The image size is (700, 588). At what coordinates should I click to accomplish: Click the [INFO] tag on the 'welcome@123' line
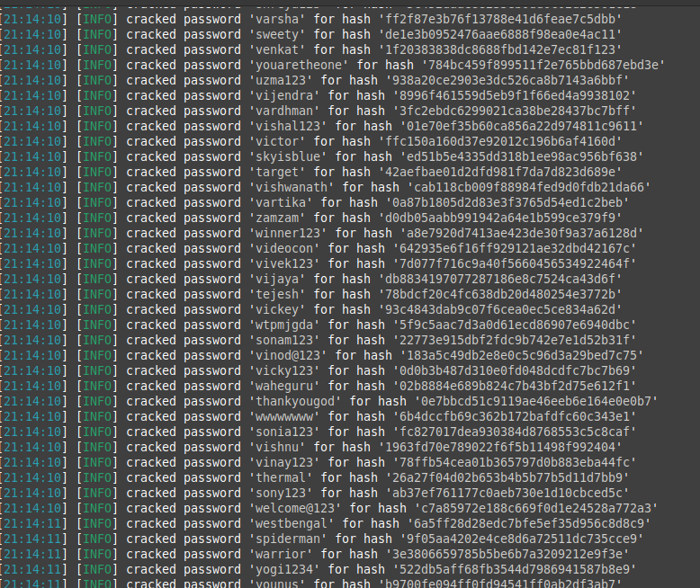[x=97, y=508]
